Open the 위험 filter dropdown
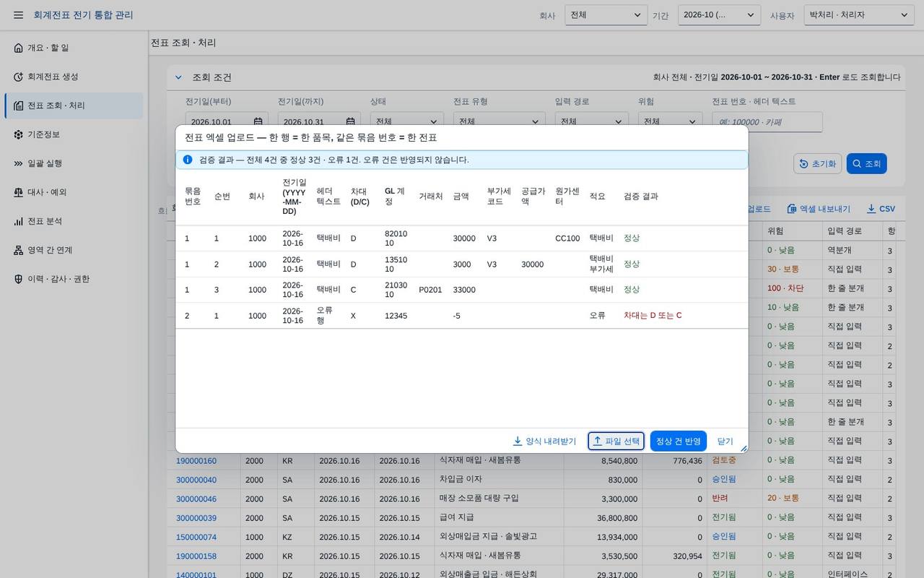 (x=670, y=122)
